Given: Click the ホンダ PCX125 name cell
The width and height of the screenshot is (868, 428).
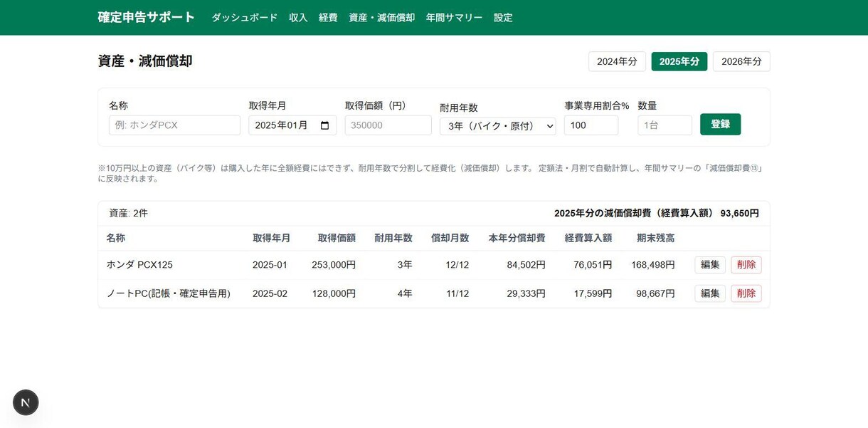Looking at the screenshot, I should pos(139,265).
